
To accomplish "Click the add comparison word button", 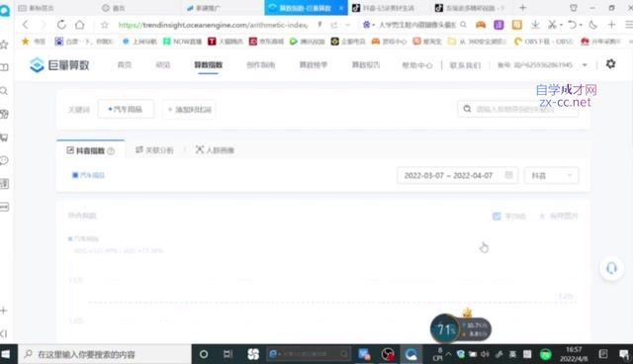I will (189, 110).
